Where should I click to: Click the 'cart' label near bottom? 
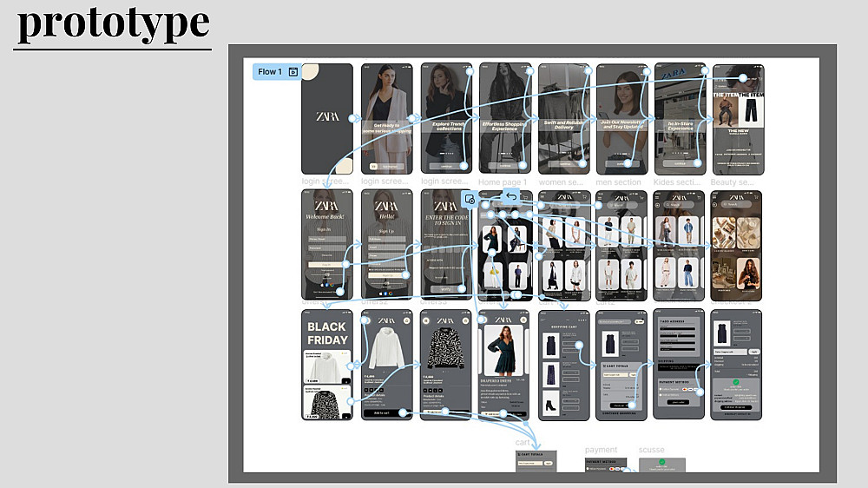(x=523, y=442)
